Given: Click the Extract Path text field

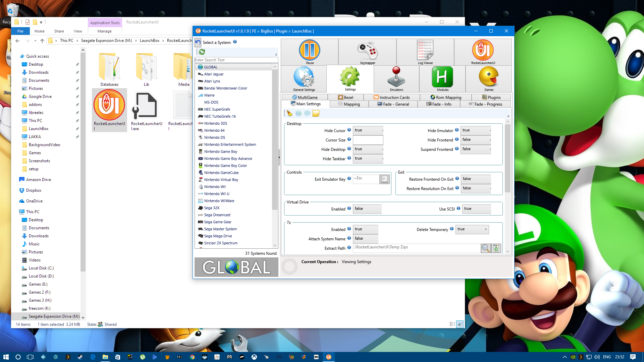Looking at the screenshot, I should 417,248.
